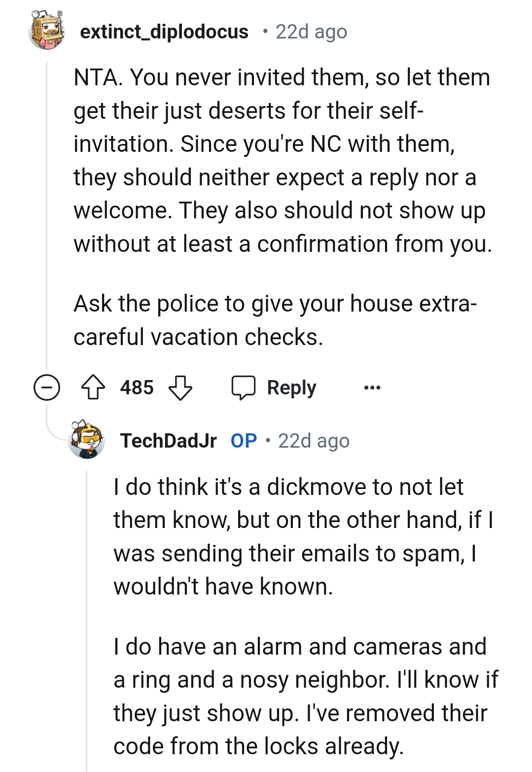Open extinct_diplodocus's avatar
This screenshot has height=772, width=532.
coord(46,30)
